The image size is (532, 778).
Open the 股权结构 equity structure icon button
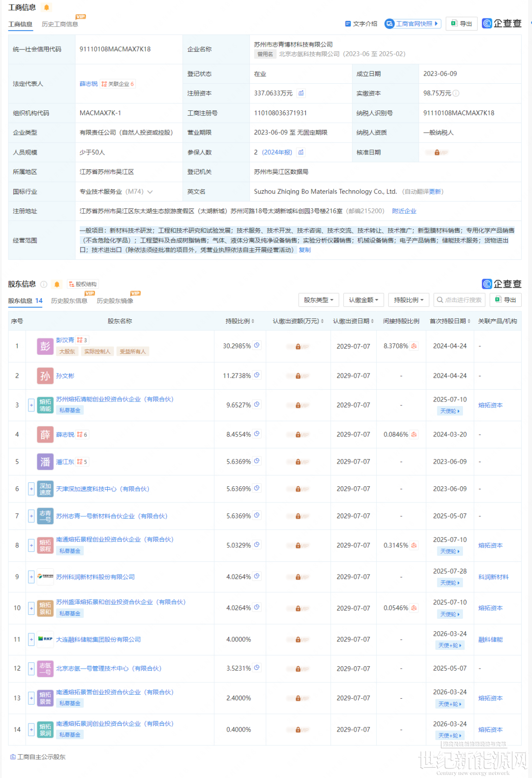coord(83,284)
